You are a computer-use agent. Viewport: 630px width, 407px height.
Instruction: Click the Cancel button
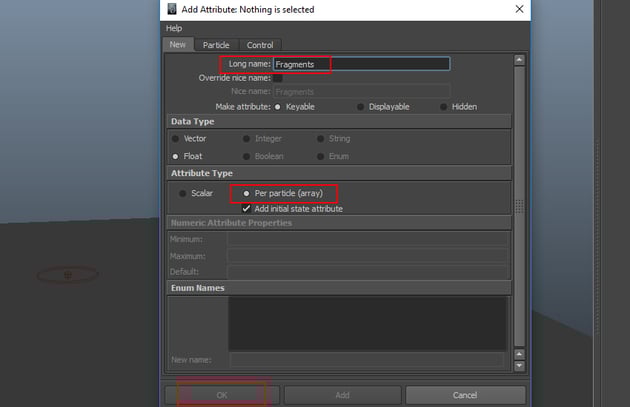pyautogui.click(x=465, y=395)
